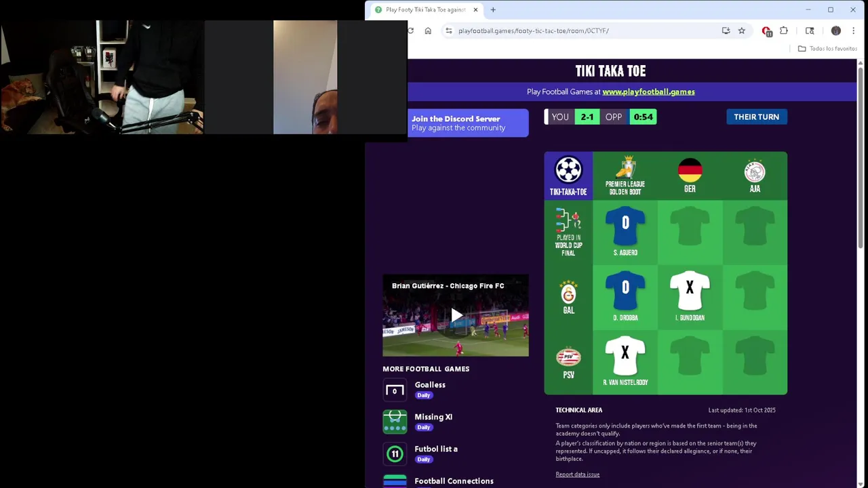Select the I. Gundogan shirt cell
Image resolution: width=868 pixels, height=488 pixels.
click(690, 297)
